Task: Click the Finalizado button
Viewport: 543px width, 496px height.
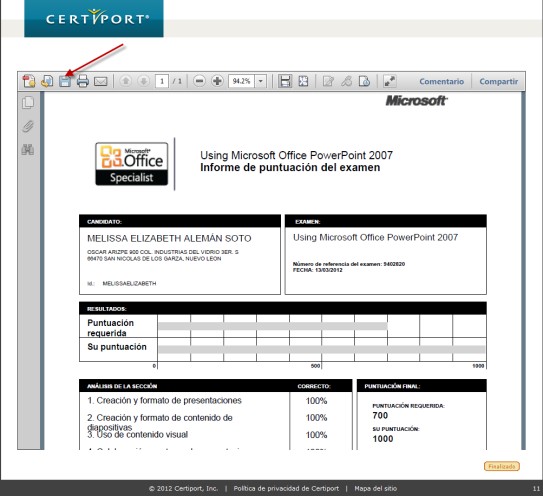Action: click(502, 466)
